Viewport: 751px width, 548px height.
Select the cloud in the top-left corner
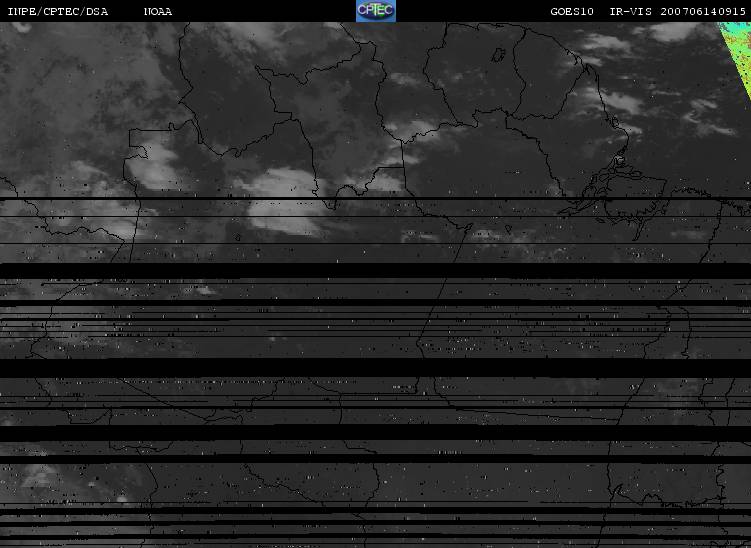click(22, 27)
